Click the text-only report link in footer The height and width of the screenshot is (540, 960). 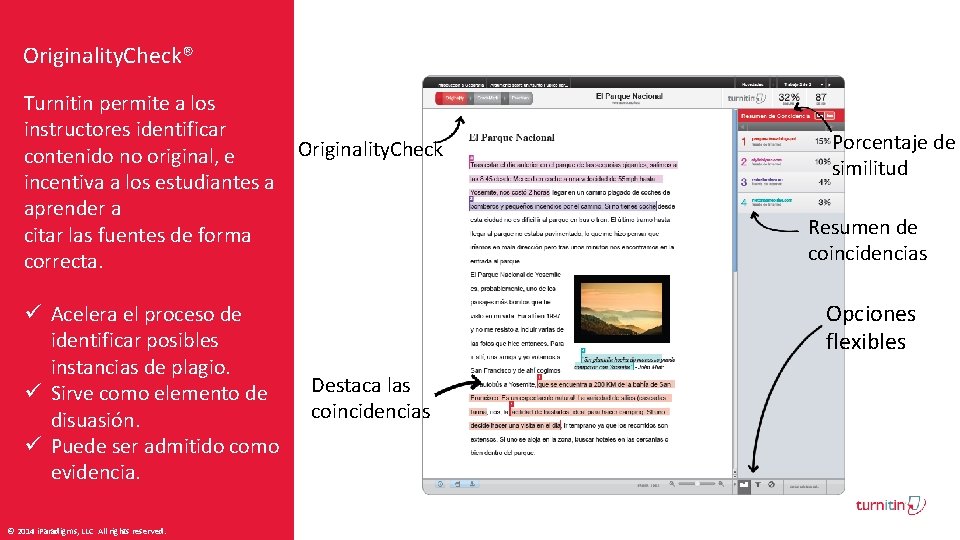click(x=804, y=486)
